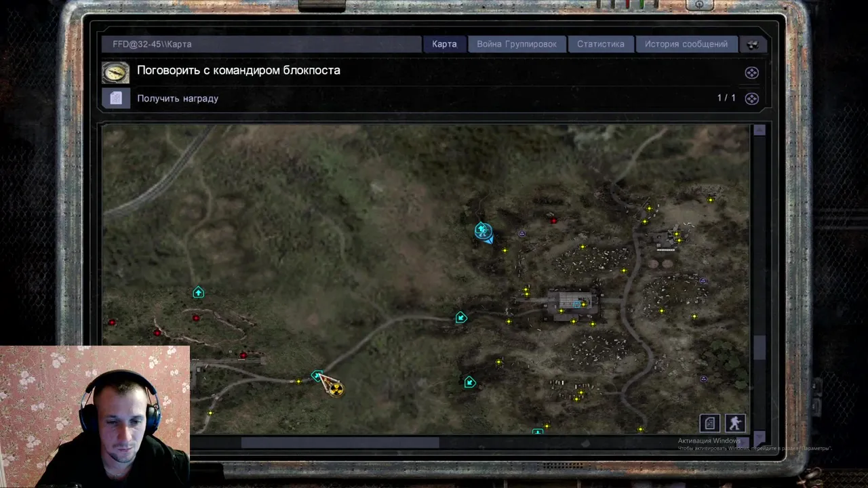Select the subtask Получить награду
Screen dimensions: 868x488
178,98
